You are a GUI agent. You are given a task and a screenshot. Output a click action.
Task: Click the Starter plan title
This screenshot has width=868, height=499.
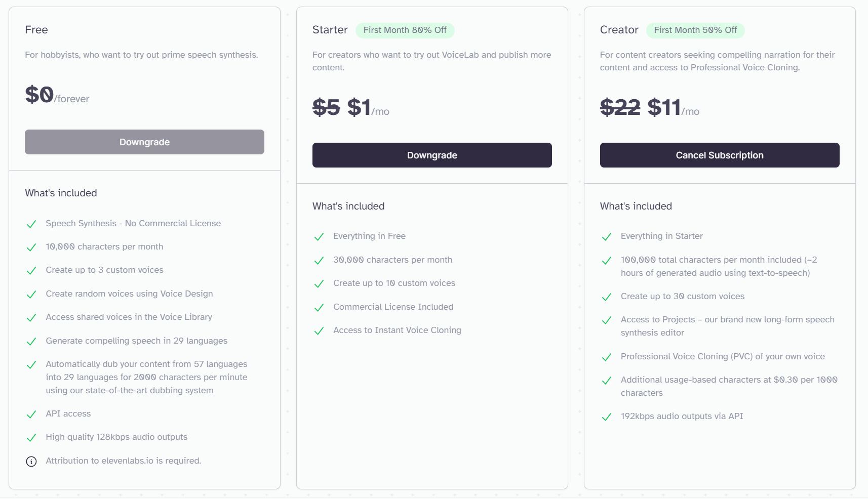click(x=330, y=30)
